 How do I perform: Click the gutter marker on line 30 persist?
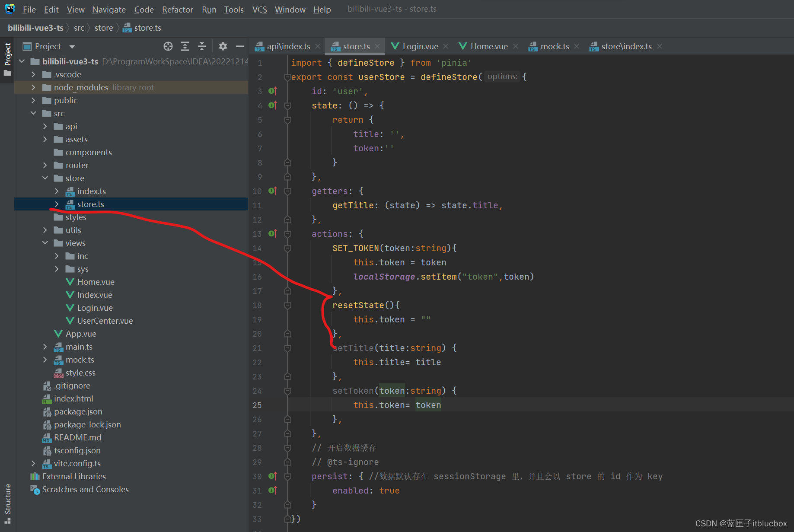tap(272, 476)
